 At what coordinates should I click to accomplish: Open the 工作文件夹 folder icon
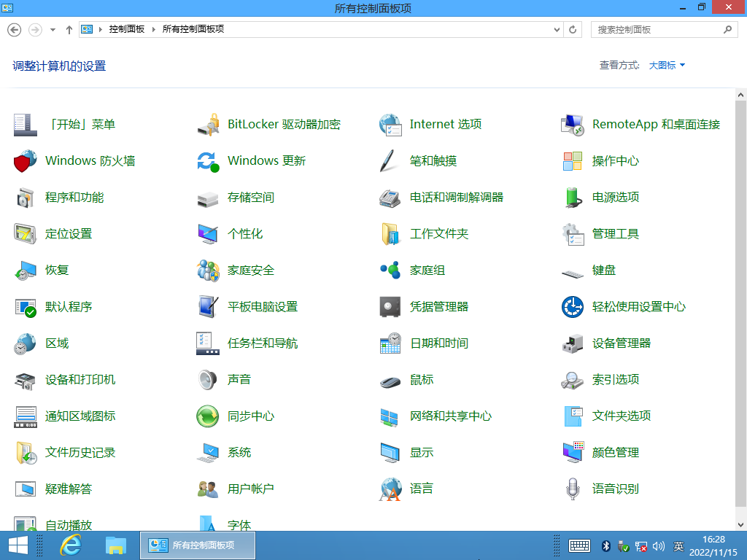click(x=391, y=234)
